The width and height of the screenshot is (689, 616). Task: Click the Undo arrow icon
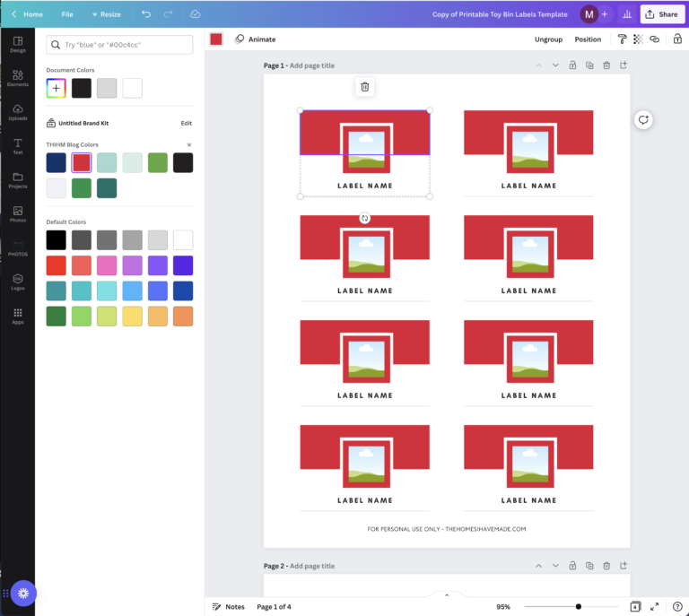[x=146, y=14]
